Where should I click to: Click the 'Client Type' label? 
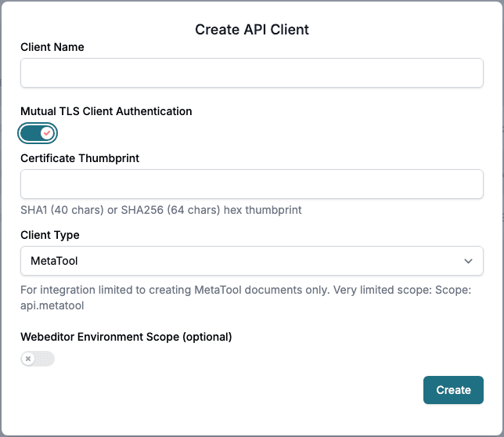click(x=50, y=235)
